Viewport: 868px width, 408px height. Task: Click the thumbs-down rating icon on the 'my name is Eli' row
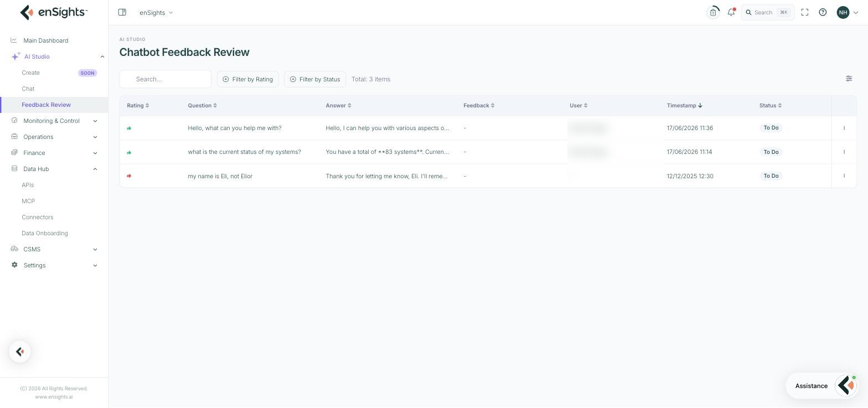pos(129,176)
